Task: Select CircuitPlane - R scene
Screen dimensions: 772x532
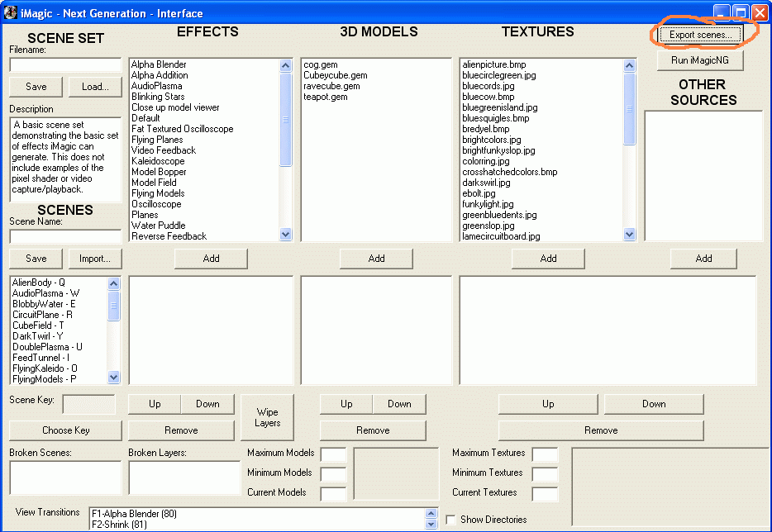Action: pyautogui.click(x=42, y=315)
